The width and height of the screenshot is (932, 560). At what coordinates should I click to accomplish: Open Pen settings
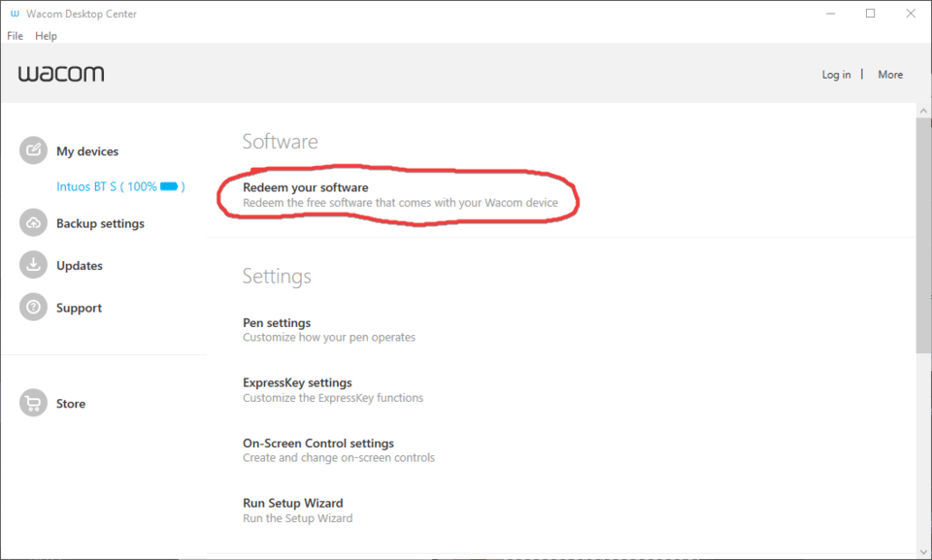point(277,323)
